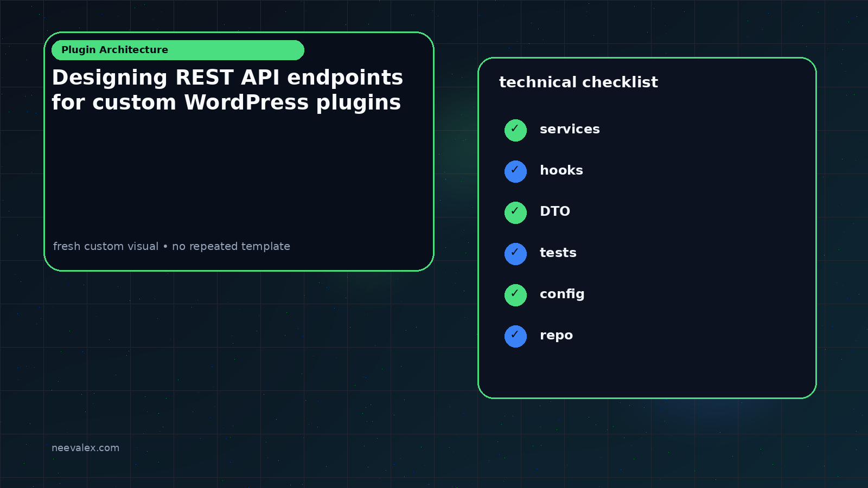Click the 'config' checklist label
The height and width of the screenshot is (488, 868).
click(562, 294)
